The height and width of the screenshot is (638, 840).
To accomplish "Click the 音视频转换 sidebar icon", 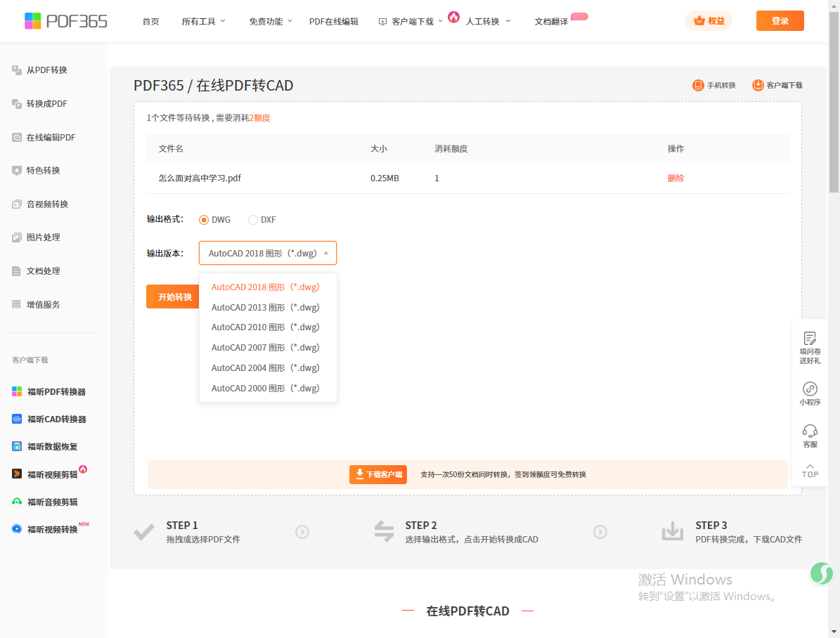I will (x=17, y=204).
